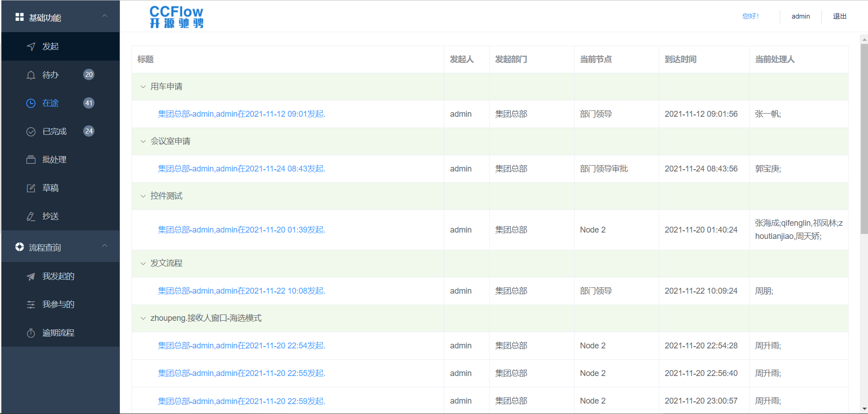Open the 2021-11-12 09:01 用车申请 workflow link
The width and height of the screenshot is (868, 414).
[241, 114]
